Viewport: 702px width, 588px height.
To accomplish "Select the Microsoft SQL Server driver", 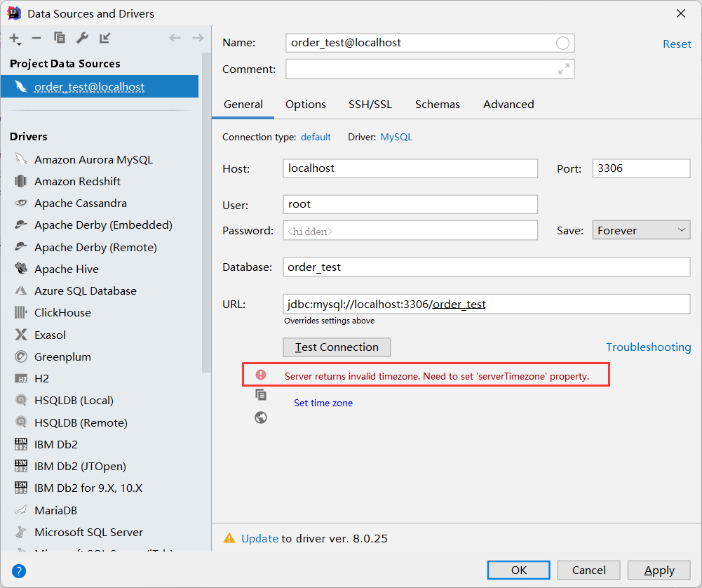I will pyautogui.click(x=101, y=532).
